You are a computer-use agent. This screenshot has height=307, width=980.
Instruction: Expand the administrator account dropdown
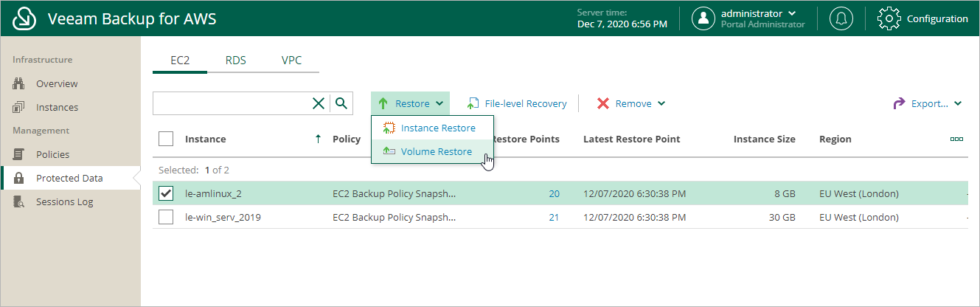coord(792,13)
